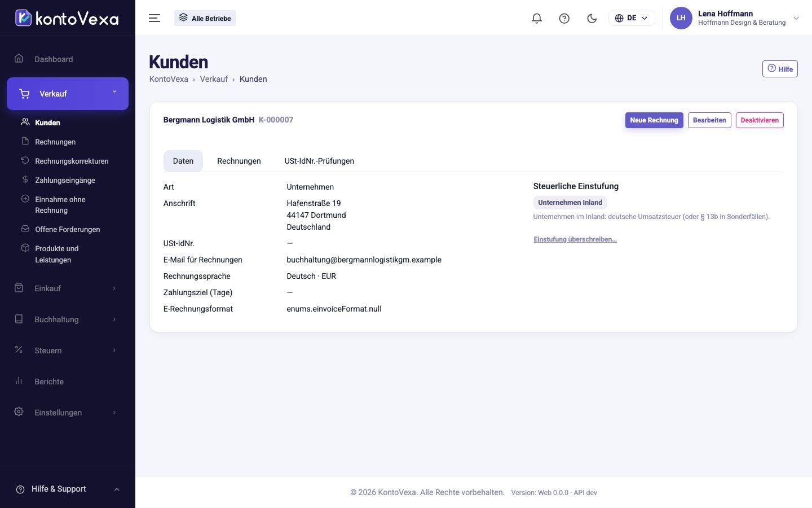Image resolution: width=812 pixels, height=508 pixels.
Task: Click the kontoVexa logo
Action: 67,18
